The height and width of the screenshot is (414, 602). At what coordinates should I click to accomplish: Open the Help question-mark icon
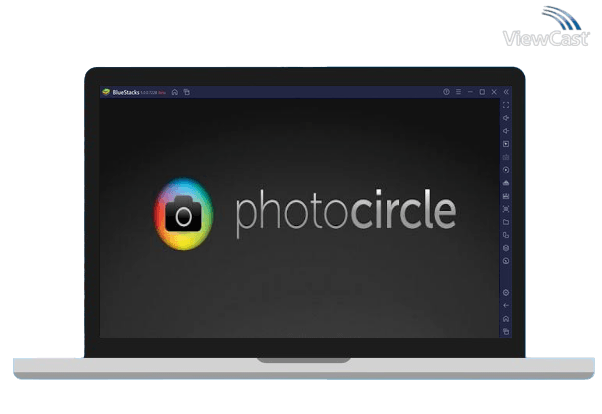tap(446, 92)
